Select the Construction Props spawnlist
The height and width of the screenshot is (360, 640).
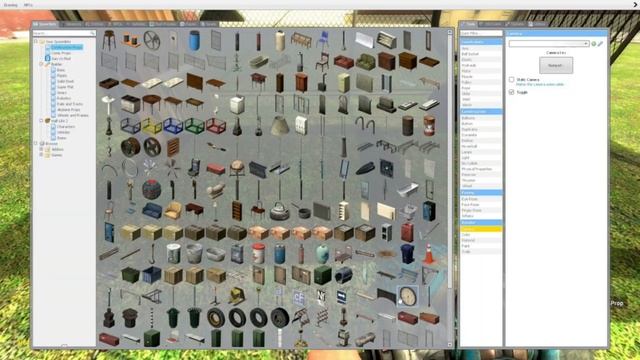tap(67, 47)
